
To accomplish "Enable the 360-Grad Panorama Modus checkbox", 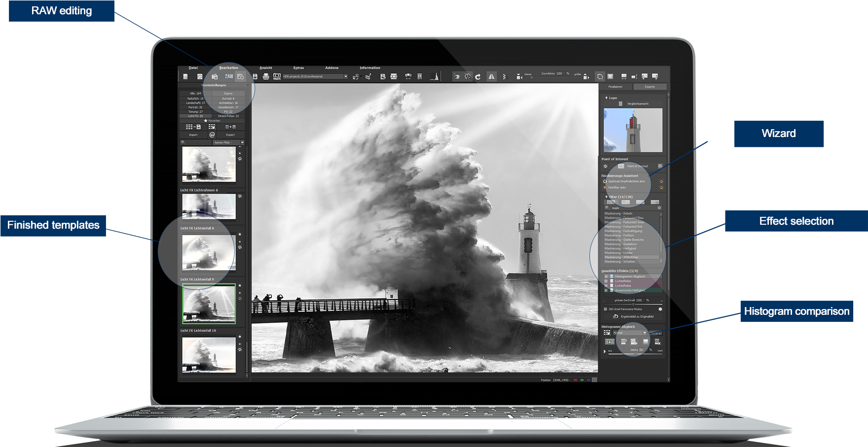I will (x=605, y=308).
